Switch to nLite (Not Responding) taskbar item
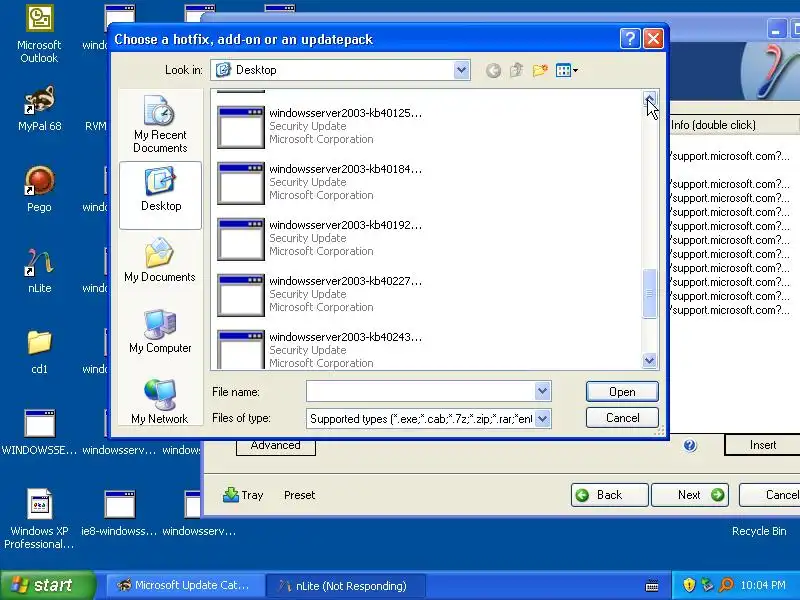 click(x=347, y=585)
